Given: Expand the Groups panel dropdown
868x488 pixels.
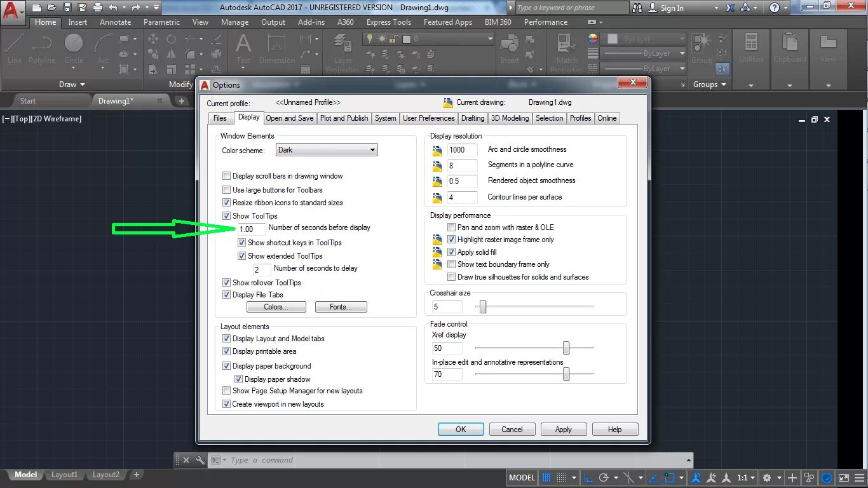Looking at the screenshot, I should [x=710, y=85].
